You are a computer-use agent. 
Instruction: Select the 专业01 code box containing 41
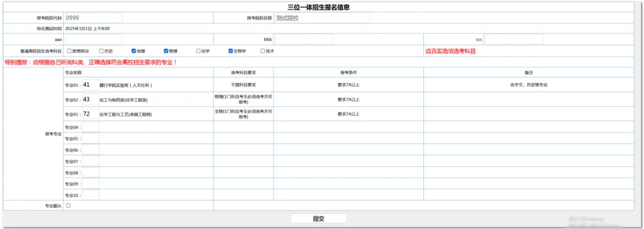pyautogui.click(x=91, y=85)
